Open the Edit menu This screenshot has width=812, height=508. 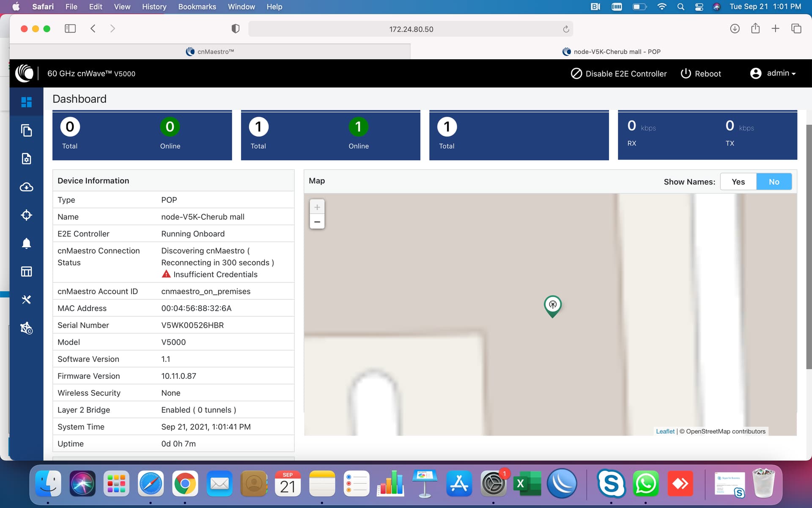coord(96,7)
